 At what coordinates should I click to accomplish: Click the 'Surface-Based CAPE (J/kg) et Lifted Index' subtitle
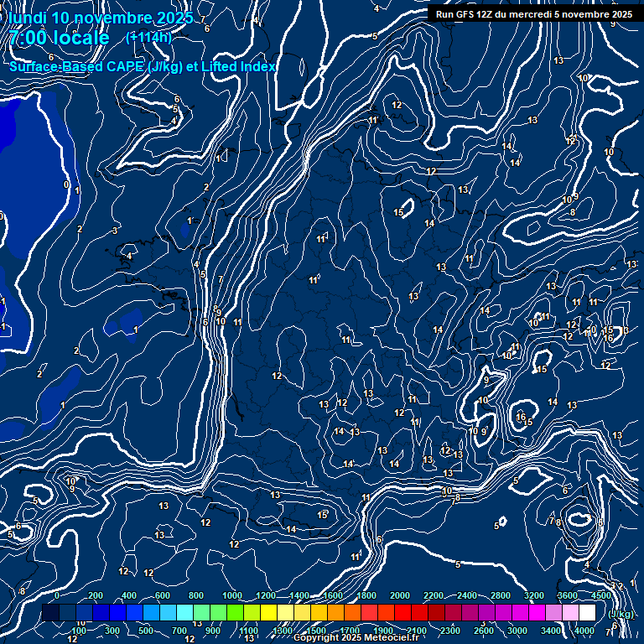143,66
